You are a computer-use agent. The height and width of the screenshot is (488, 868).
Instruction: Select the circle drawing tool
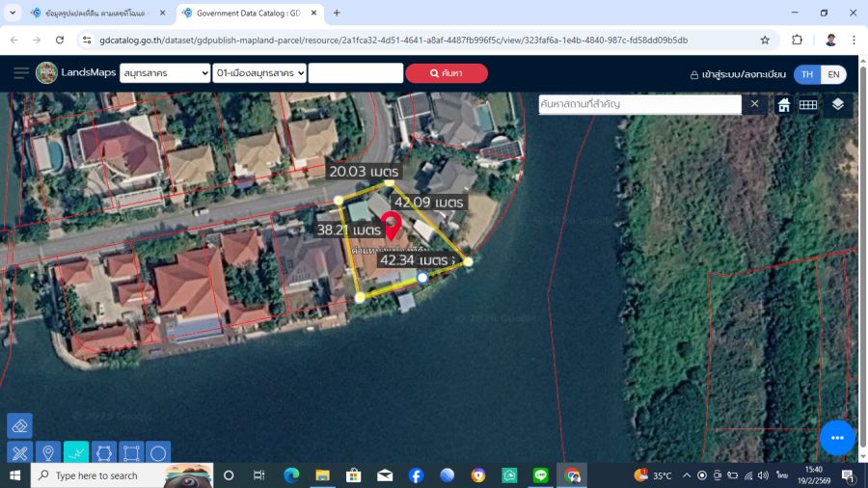coord(158,452)
